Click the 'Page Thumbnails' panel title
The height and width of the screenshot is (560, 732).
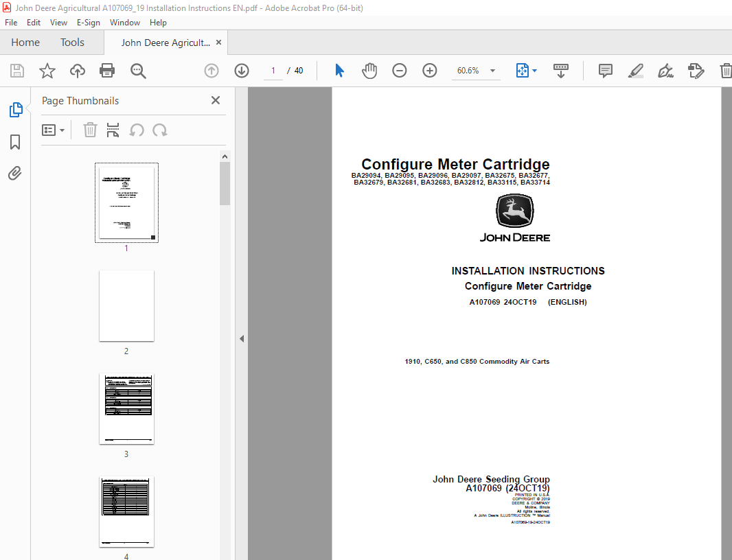click(80, 101)
